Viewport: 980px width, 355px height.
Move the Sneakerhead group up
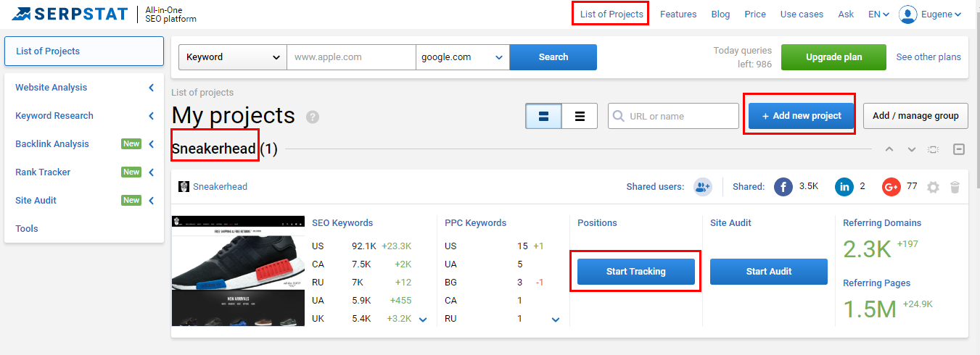click(x=889, y=149)
